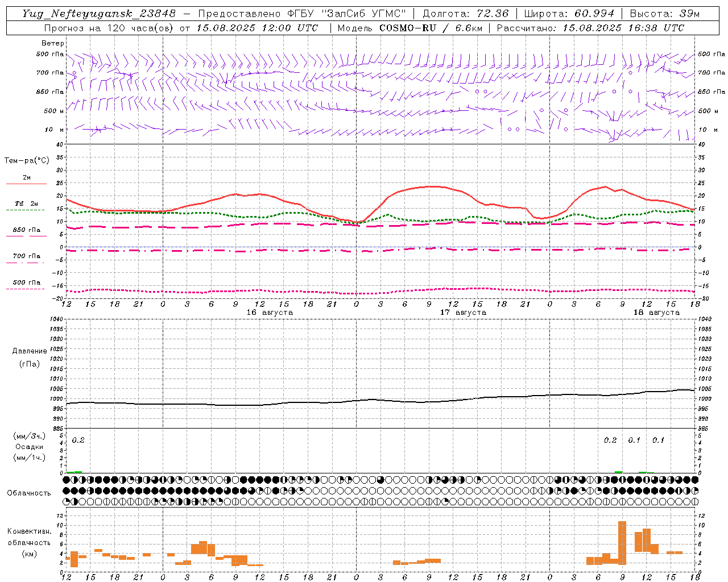Click the tallest orange convective cloud bar
This screenshot has height=582, width=728.
click(x=622, y=543)
